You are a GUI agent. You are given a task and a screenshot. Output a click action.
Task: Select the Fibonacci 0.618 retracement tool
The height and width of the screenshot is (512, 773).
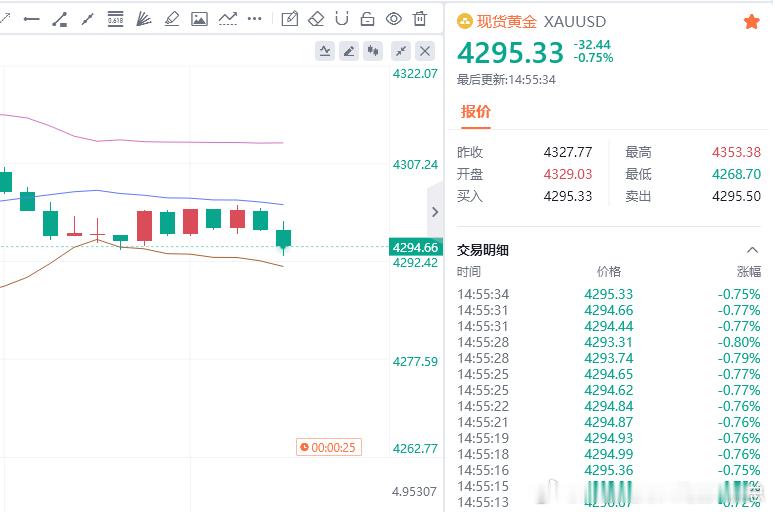pyautogui.click(x=115, y=19)
